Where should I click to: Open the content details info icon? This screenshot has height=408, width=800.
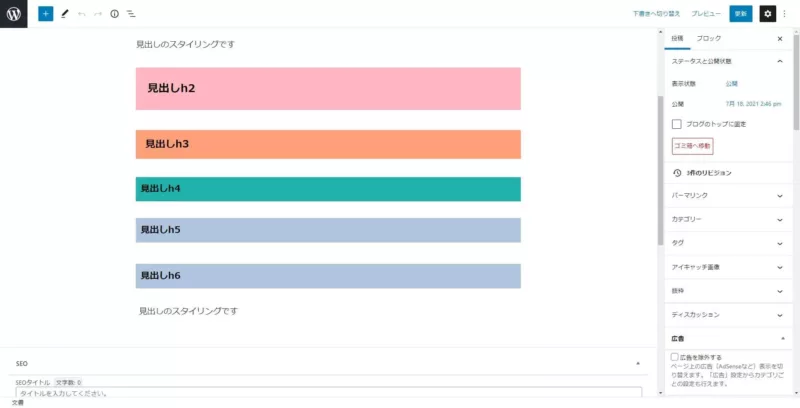pyautogui.click(x=114, y=14)
